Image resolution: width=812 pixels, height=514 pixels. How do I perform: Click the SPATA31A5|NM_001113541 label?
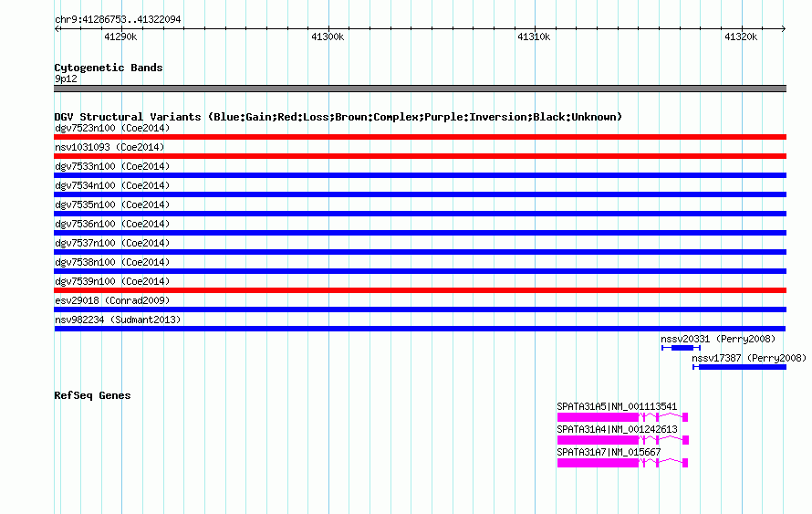(617, 407)
